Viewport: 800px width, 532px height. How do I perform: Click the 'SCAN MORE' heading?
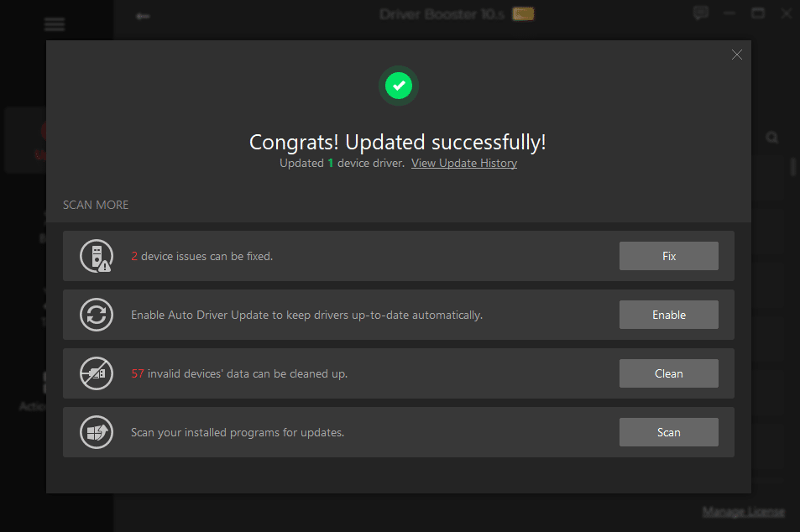tap(96, 205)
